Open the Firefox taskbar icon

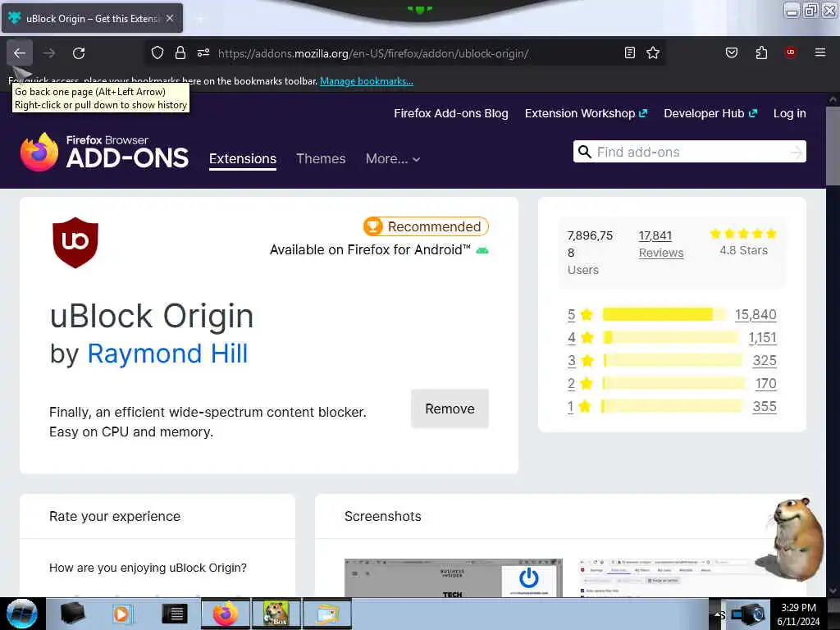pos(226,614)
